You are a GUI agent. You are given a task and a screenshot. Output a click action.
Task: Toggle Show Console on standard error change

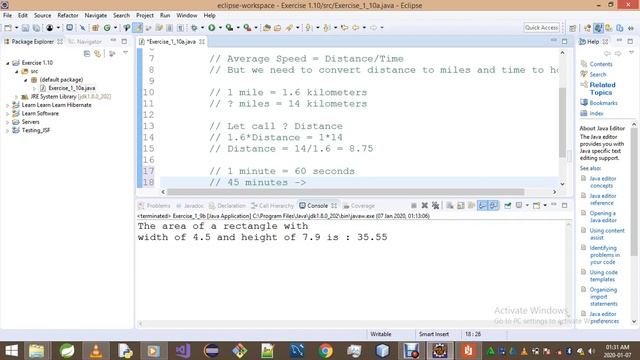493,205
